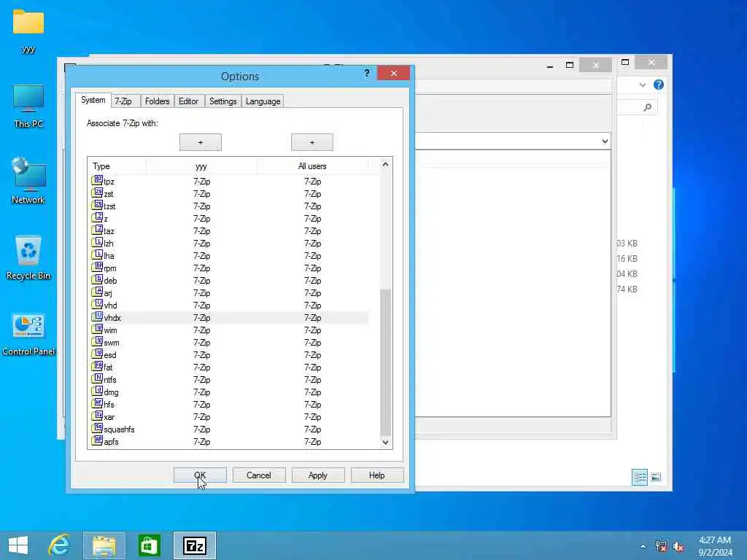The width and height of the screenshot is (747, 560).
Task: Click the arj file type icon
Action: point(97,292)
